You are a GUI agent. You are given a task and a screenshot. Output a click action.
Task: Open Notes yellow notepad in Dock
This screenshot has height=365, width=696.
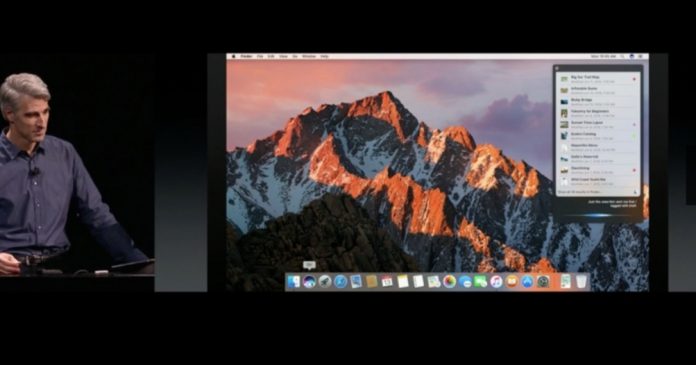pos(403,282)
